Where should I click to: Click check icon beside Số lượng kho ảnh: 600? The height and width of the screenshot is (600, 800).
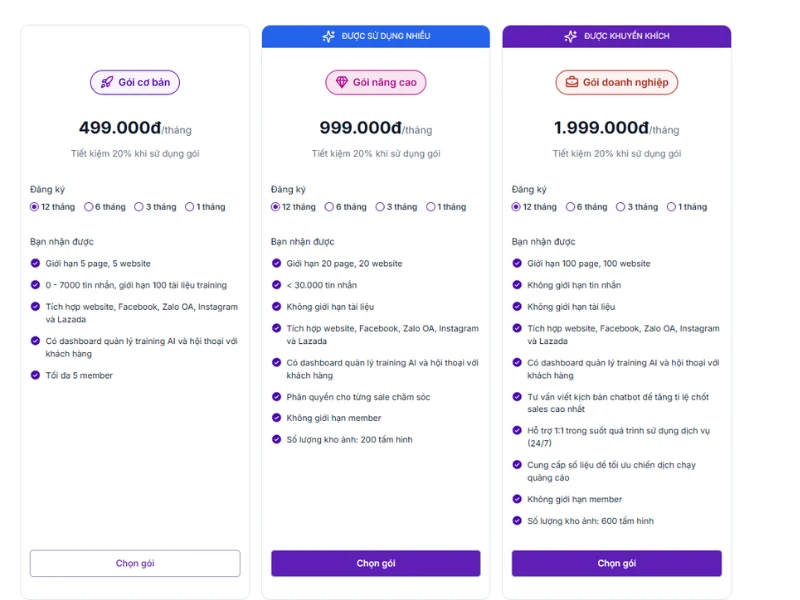click(517, 521)
